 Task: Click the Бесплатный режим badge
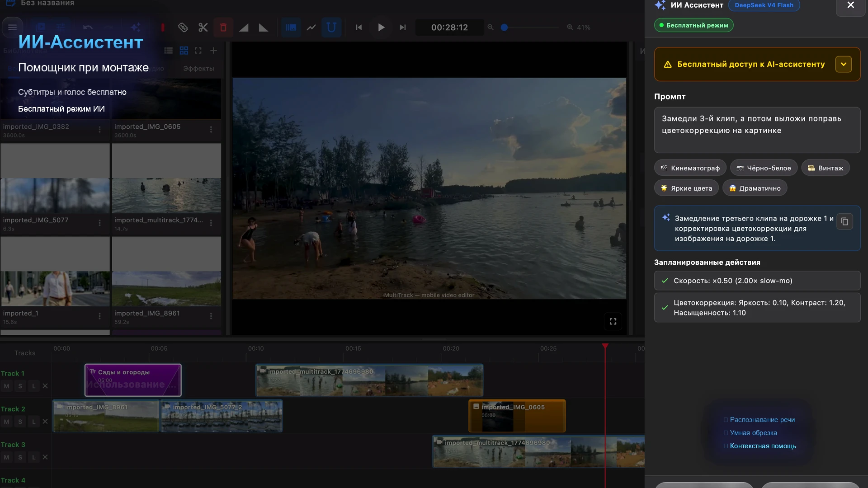coord(693,25)
